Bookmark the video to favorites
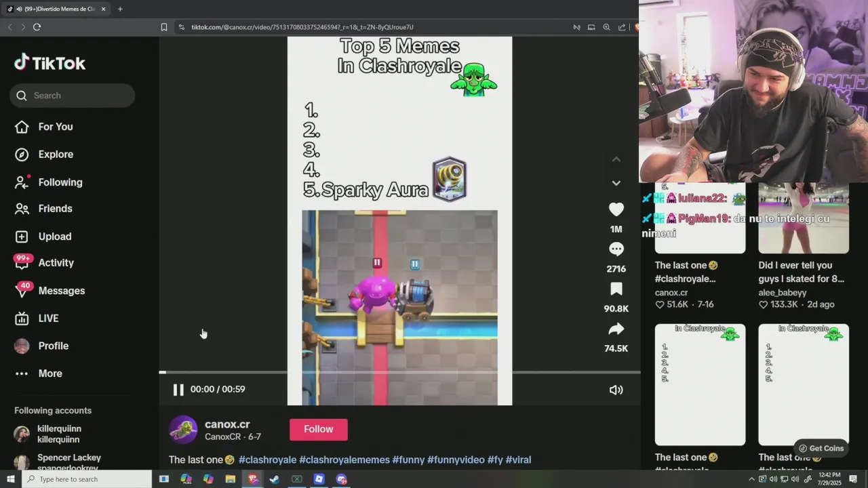 tap(616, 289)
